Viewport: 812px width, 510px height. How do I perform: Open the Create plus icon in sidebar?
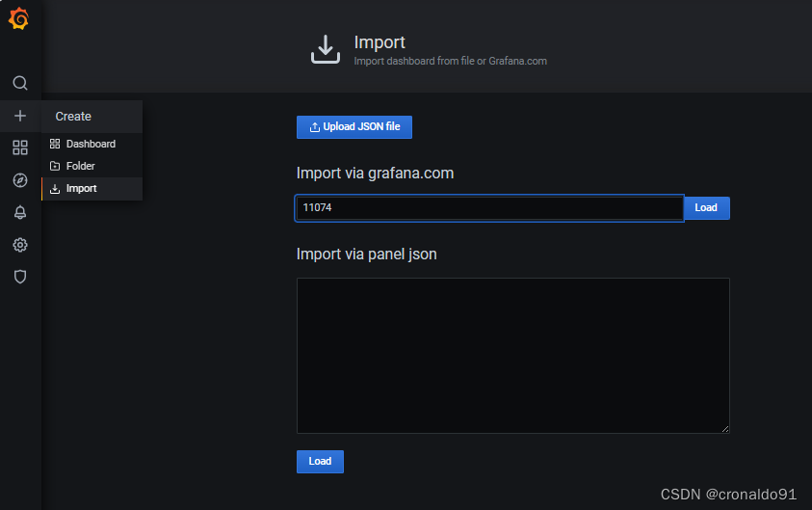point(20,116)
